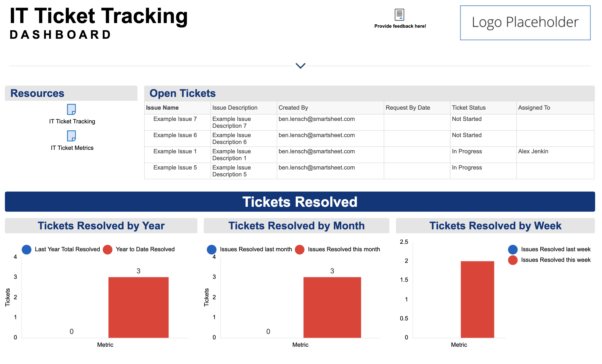Click the Ticket Status column header
Viewport: 602px width, 364px height.
coord(468,108)
